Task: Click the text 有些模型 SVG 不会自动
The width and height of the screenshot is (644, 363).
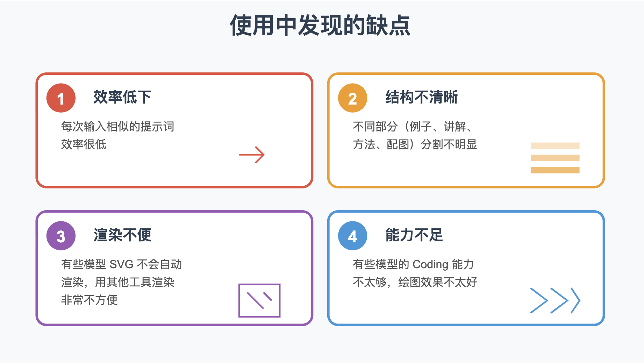Action: pyautogui.click(x=121, y=264)
